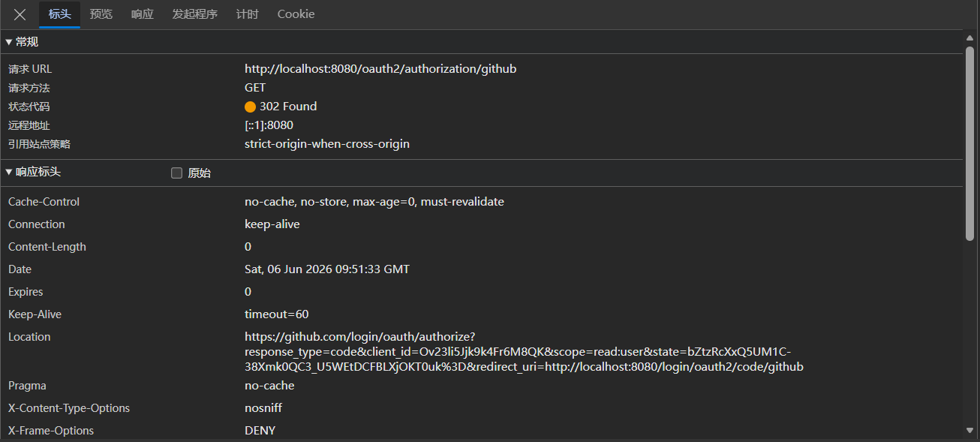Open the 计时 tab
Image resolution: width=980 pixels, height=442 pixels.
247,14
